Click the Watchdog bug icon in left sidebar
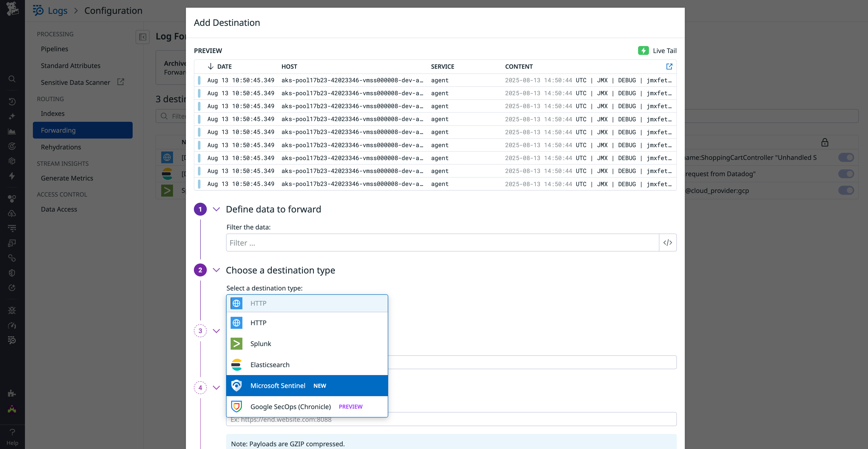The image size is (868, 449). [x=12, y=310]
